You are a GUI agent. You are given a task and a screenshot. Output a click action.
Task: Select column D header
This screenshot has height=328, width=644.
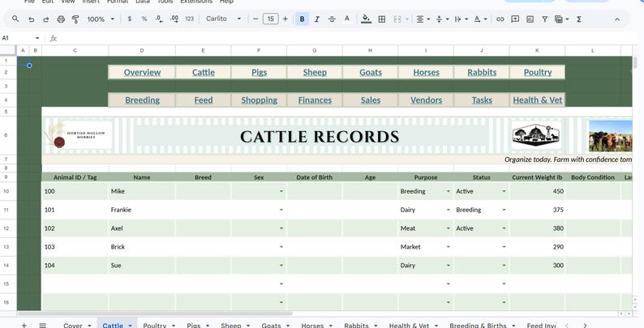point(142,50)
